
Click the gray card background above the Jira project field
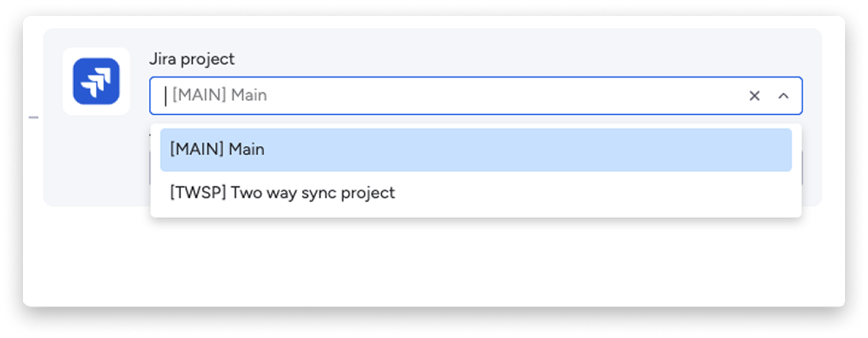(464, 46)
